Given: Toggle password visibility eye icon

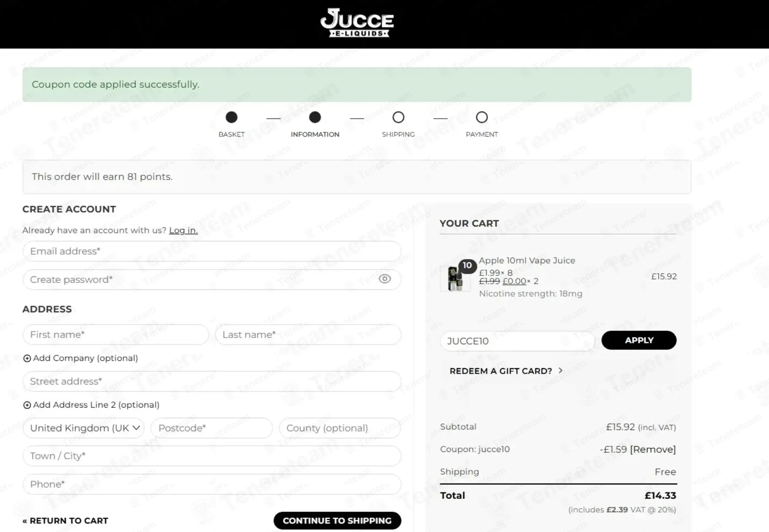Looking at the screenshot, I should 384,279.
